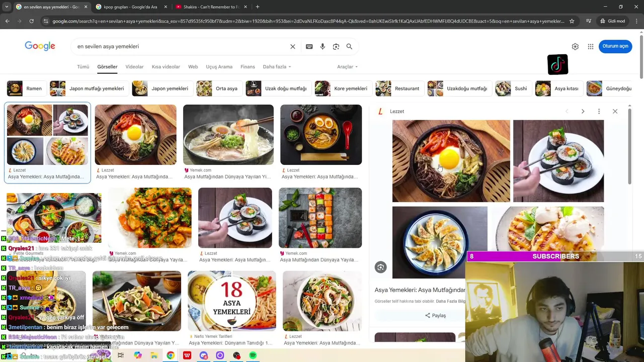Click the page vertical scrollbar

pyautogui.click(x=641, y=56)
